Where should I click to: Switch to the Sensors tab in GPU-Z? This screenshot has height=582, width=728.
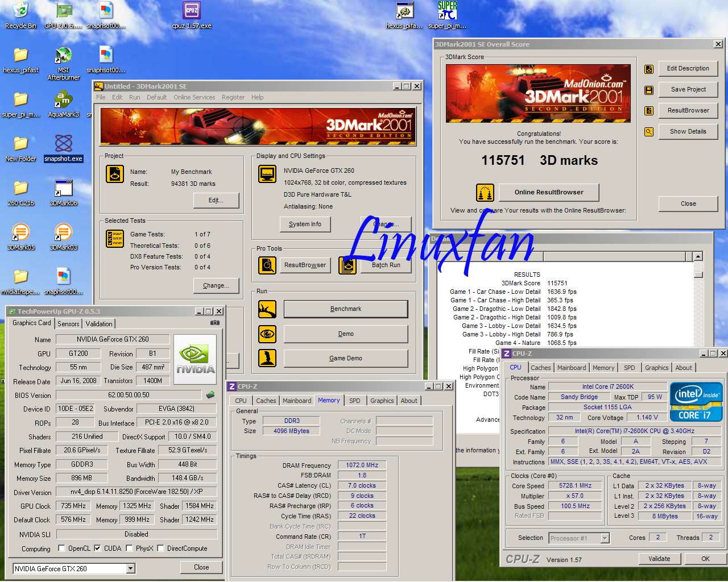tap(68, 324)
